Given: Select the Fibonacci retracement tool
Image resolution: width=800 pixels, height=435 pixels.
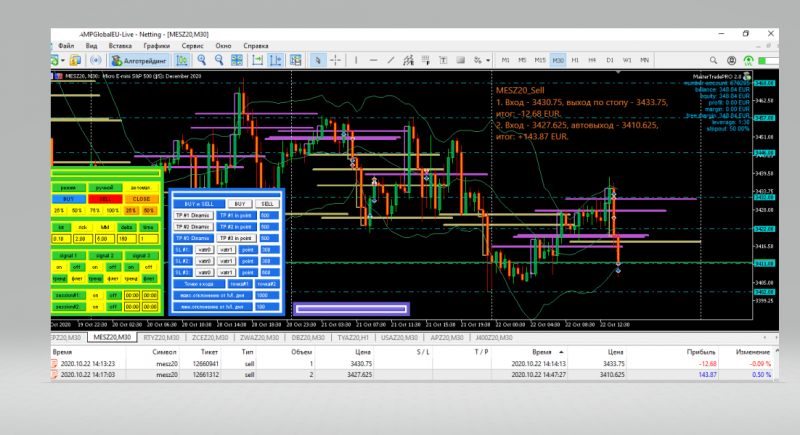Looking at the screenshot, I should pyautogui.click(x=426, y=61).
